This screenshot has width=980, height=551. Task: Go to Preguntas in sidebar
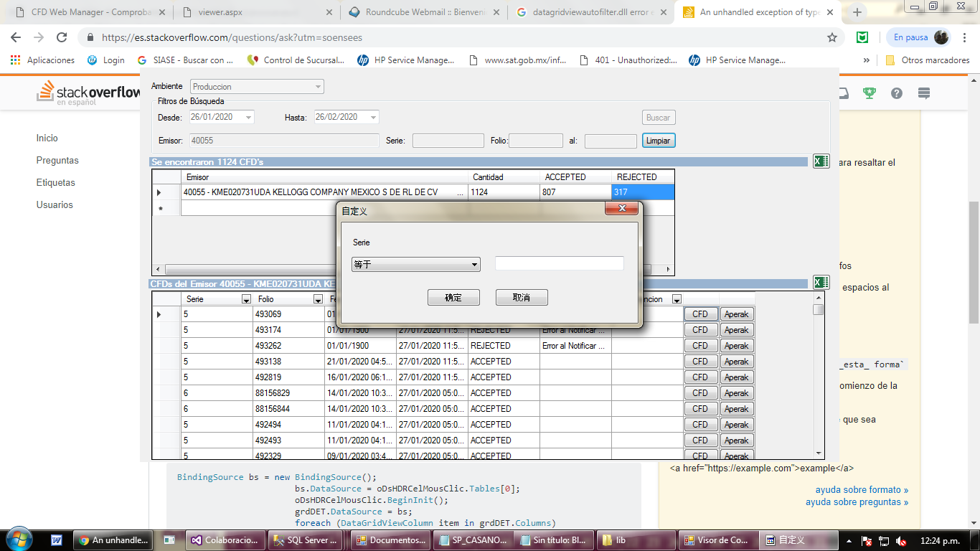[57, 160]
